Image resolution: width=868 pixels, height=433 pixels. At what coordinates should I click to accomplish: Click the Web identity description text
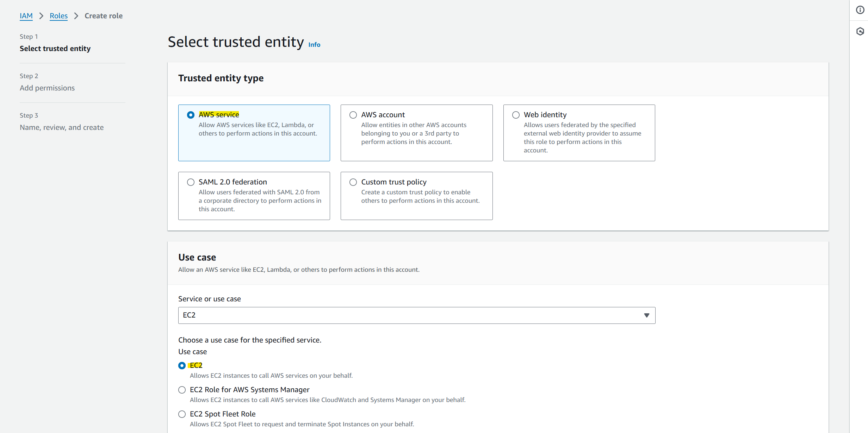point(582,138)
